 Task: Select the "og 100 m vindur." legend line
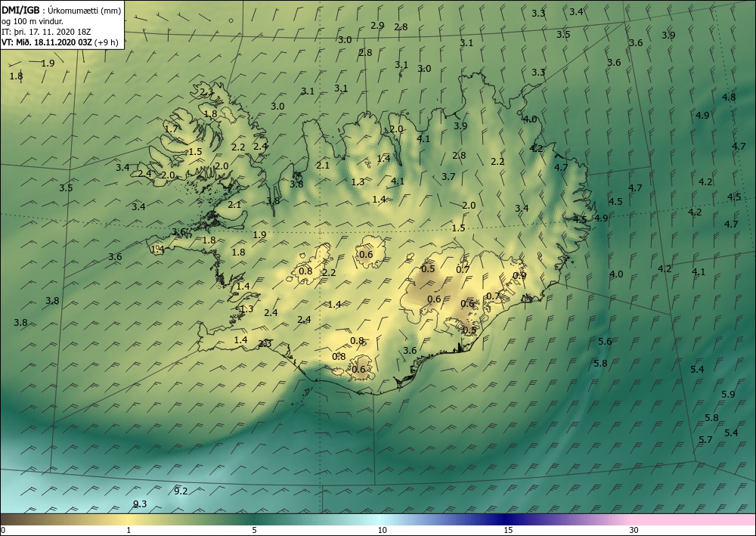click(32, 21)
